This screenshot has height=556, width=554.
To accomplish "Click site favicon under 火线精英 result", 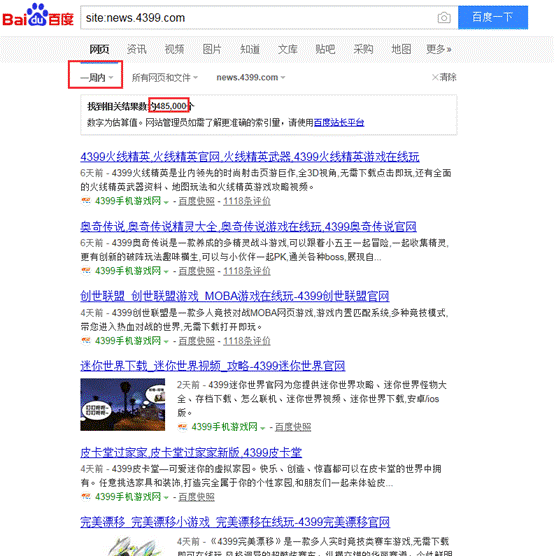I will (86, 201).
